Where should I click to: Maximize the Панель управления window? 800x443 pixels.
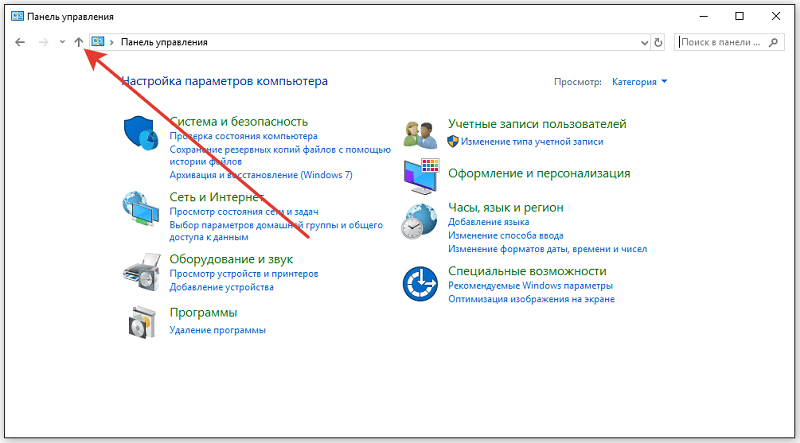[x=739, y=16]
